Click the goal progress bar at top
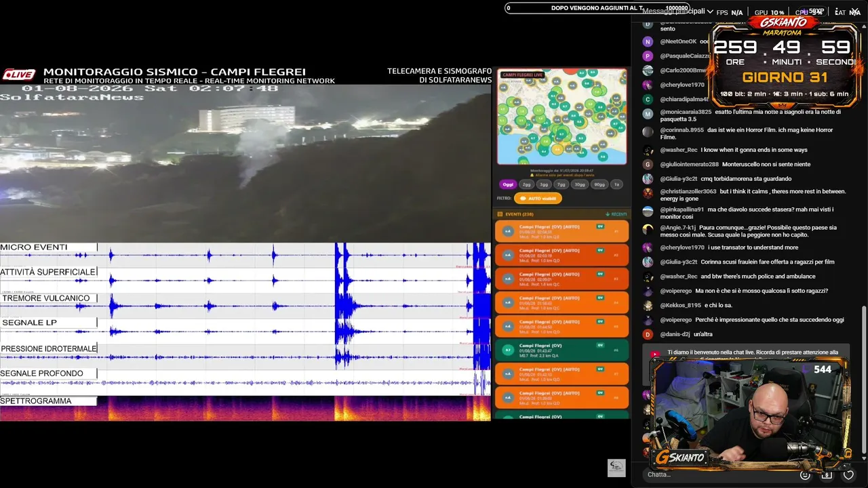This screenshot has width=868, height=488. click(598, 8)
